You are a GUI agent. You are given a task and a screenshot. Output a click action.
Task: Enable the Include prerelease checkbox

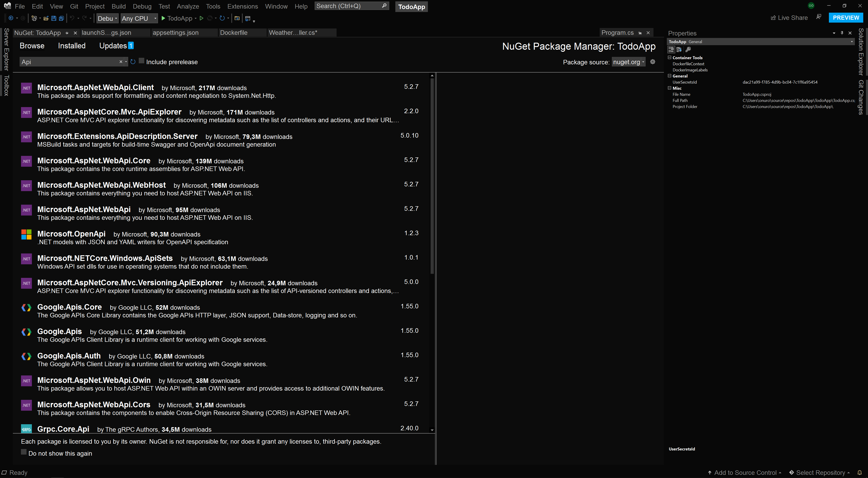tap(142, 61)
